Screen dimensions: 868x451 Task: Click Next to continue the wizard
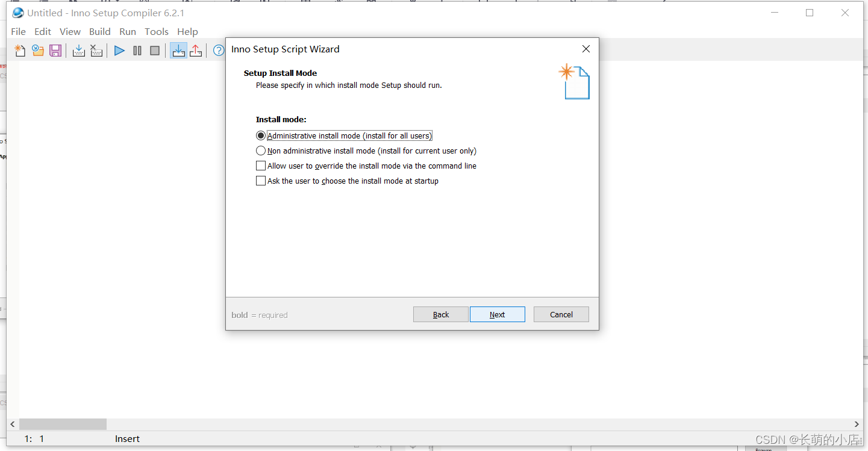(x=498, y=314)
